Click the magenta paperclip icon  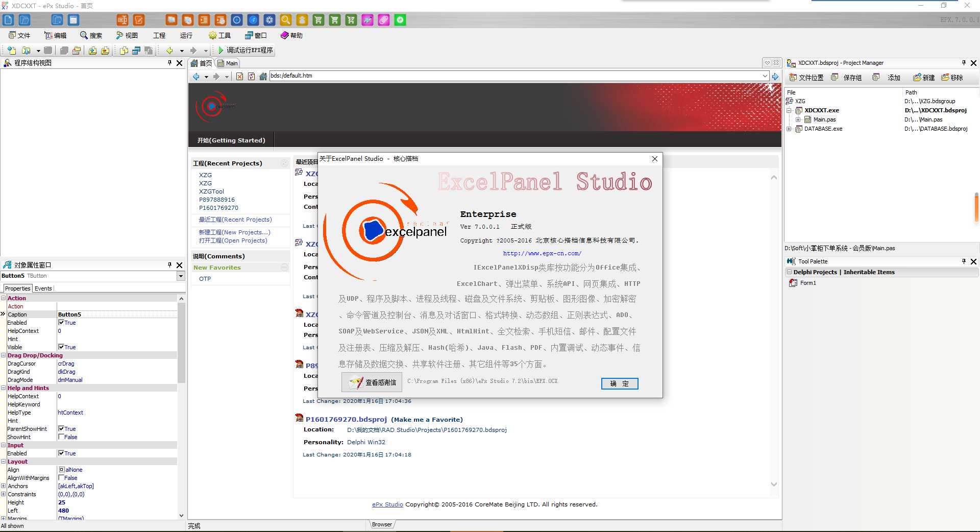tap(384, 20)
